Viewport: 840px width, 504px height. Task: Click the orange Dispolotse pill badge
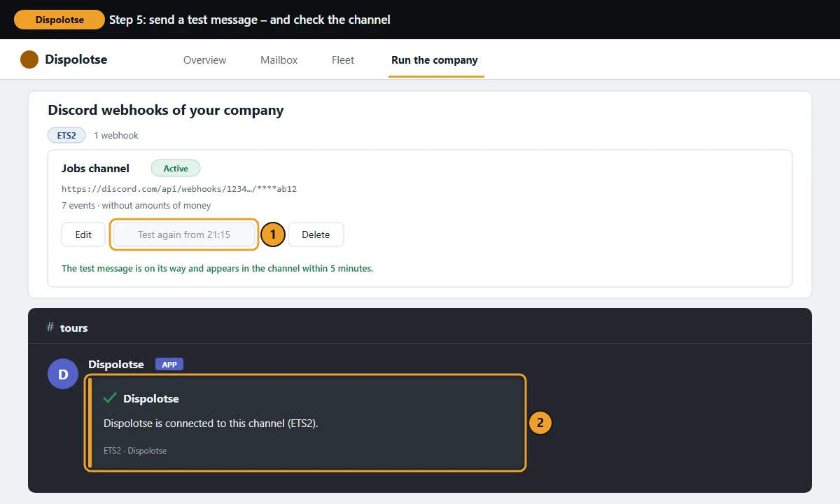(x=59, y=20)
